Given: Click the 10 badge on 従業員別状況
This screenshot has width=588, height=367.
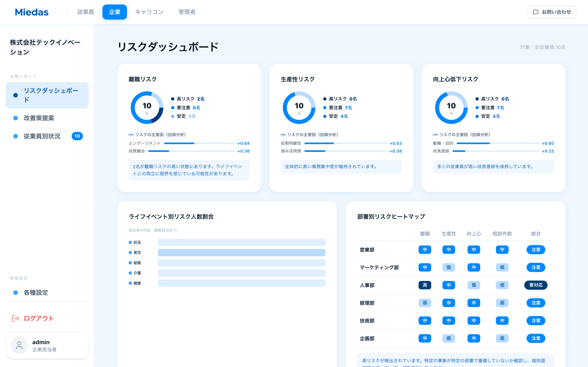Looking at the screenshot, I should pos(77,136).
